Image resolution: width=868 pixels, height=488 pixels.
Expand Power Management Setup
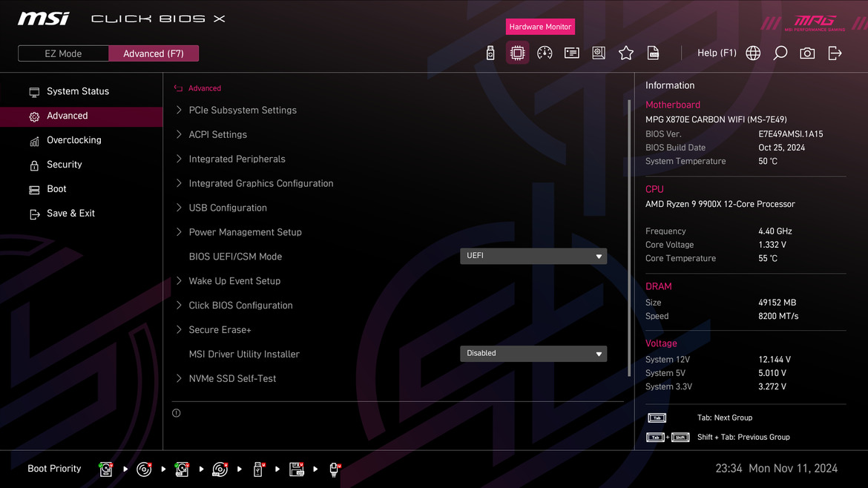(x=246, y=232)
